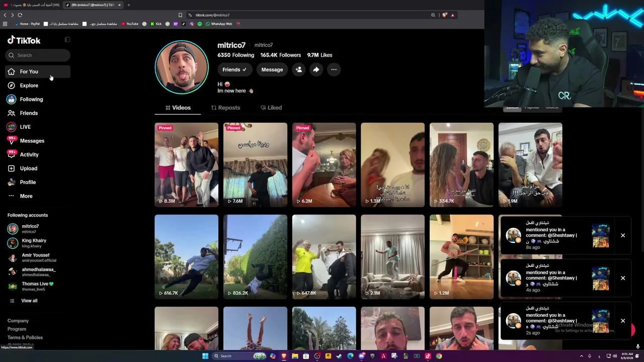Open the browser apps grid icon
The width and height of the screenshot is (644, 362).
point(5,24)
